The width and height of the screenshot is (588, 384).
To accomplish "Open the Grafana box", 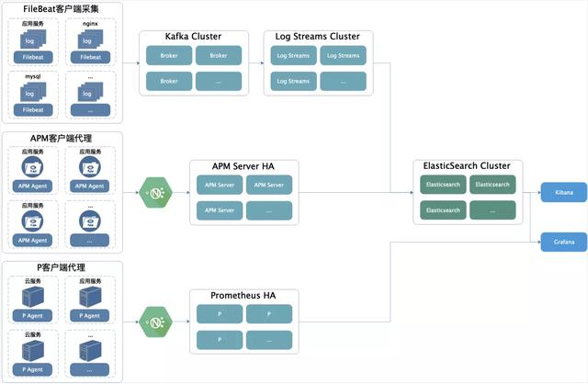I will [x=564, y=242].
